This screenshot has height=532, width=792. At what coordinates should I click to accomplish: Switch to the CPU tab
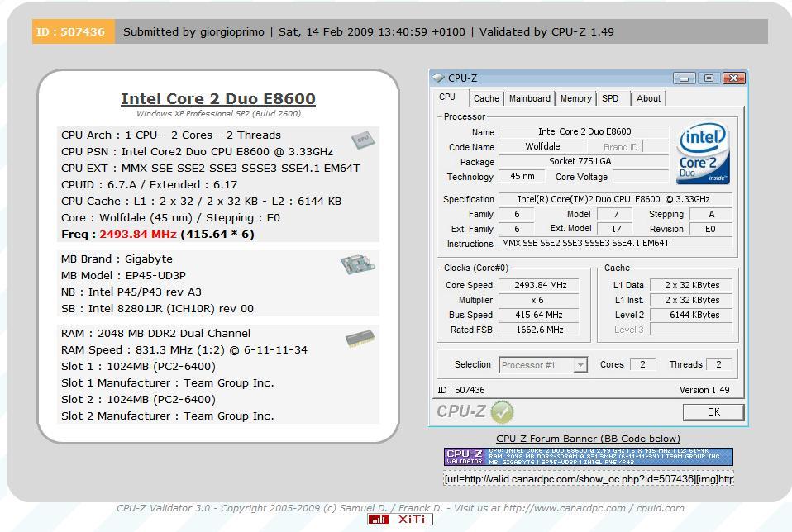(447, 97)
